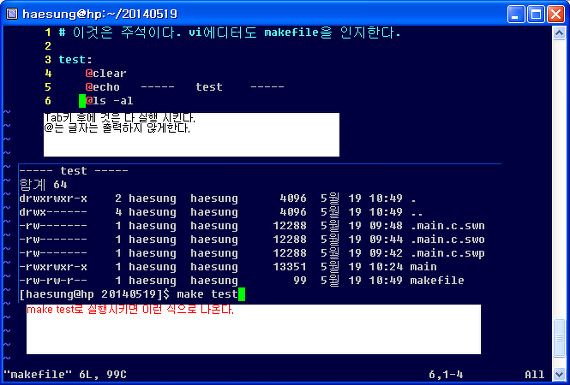
Task: Close the haesung@hp terminal window
Action: tap(556, 14)
